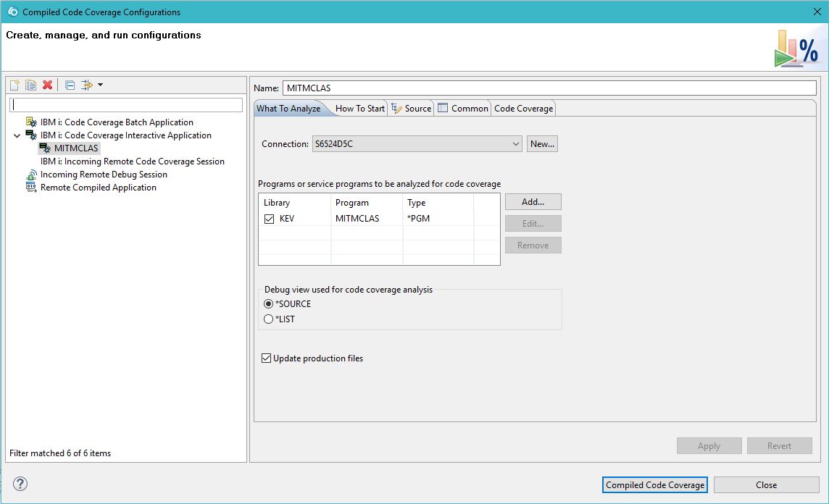The height and width of the screenshot is (504, 829).
Task: Click the Filter configurations icon
Action: click(87, 85)
